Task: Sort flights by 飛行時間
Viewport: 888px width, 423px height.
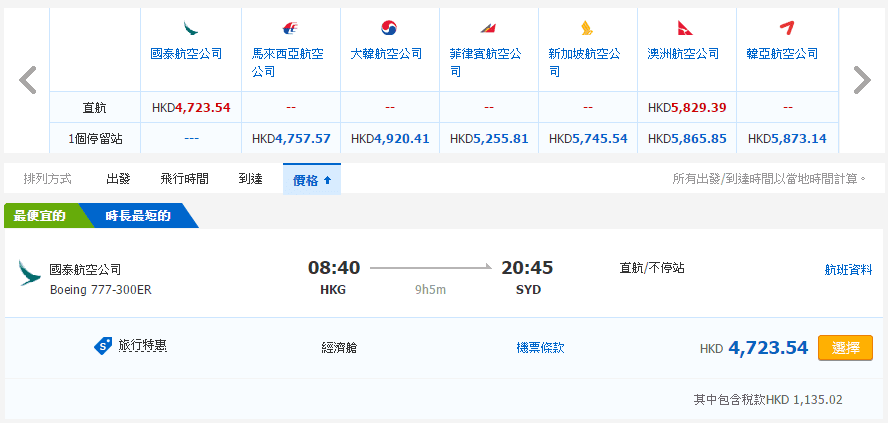Action: [x=184, y=179]
